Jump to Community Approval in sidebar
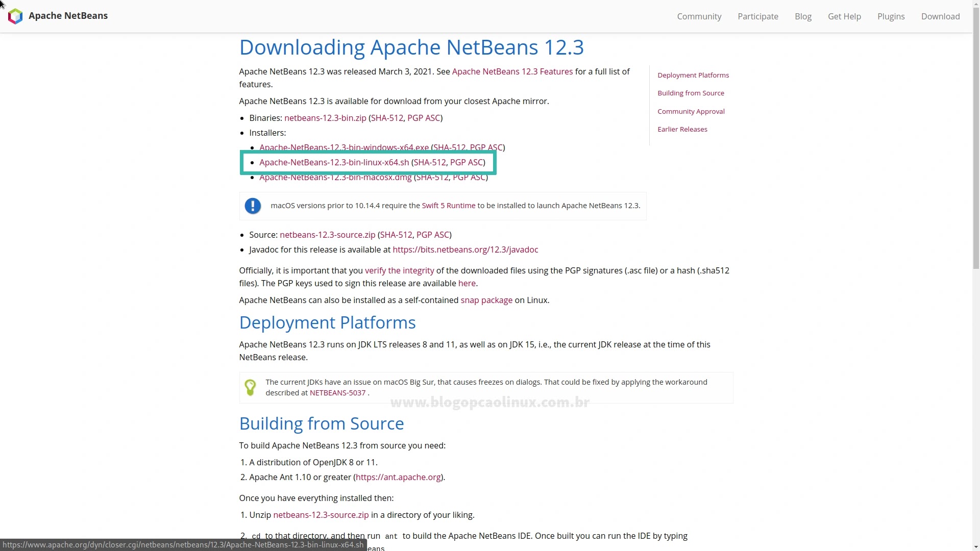Screen dimensions: 980x551 click(691, 111)
